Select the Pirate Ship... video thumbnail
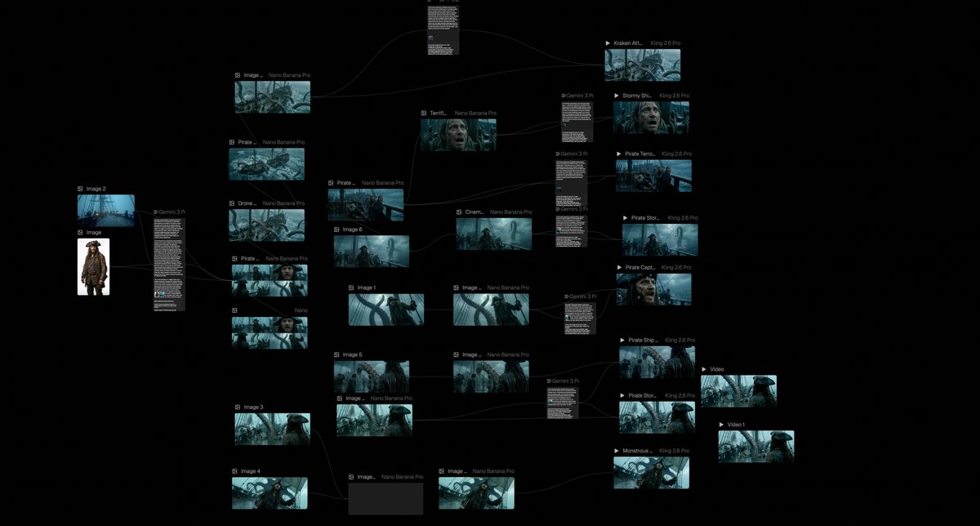 pos(657,362)
